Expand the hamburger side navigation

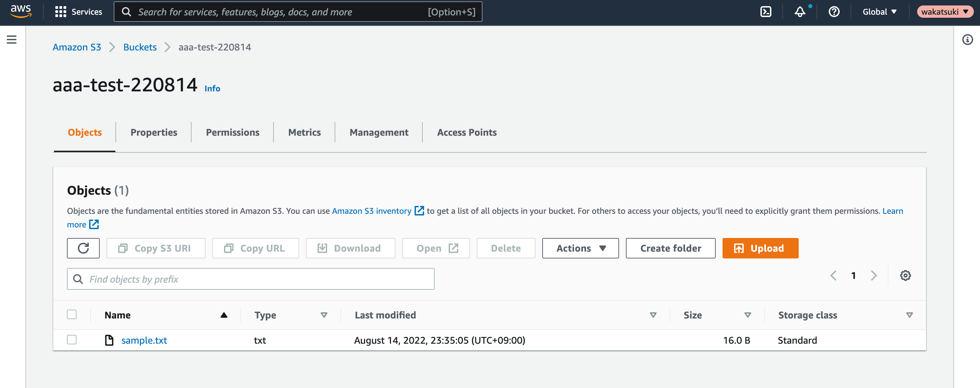(12, 40)
